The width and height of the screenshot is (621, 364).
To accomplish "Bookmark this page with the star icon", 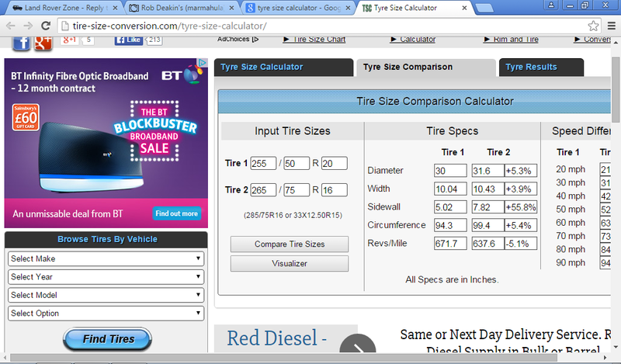I will click(x=593, y=26).
